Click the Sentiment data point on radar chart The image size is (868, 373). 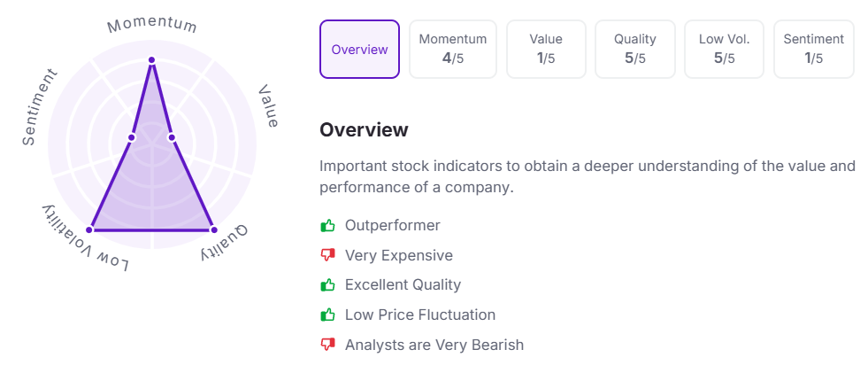132,137
